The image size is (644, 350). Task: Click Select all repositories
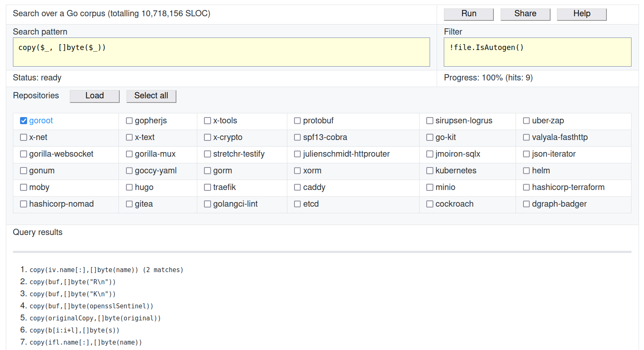151,96
